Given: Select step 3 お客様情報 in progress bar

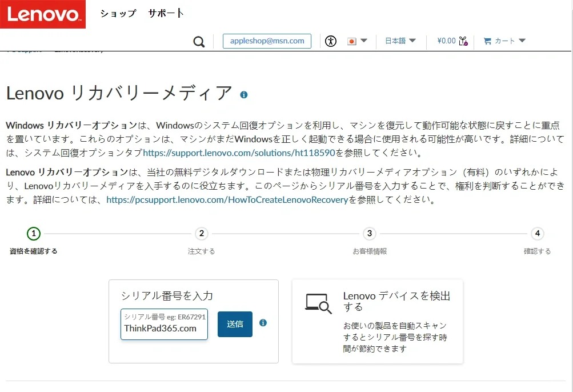Looking at the screenshot, I should pyautogui.click(x=370, y=234).
